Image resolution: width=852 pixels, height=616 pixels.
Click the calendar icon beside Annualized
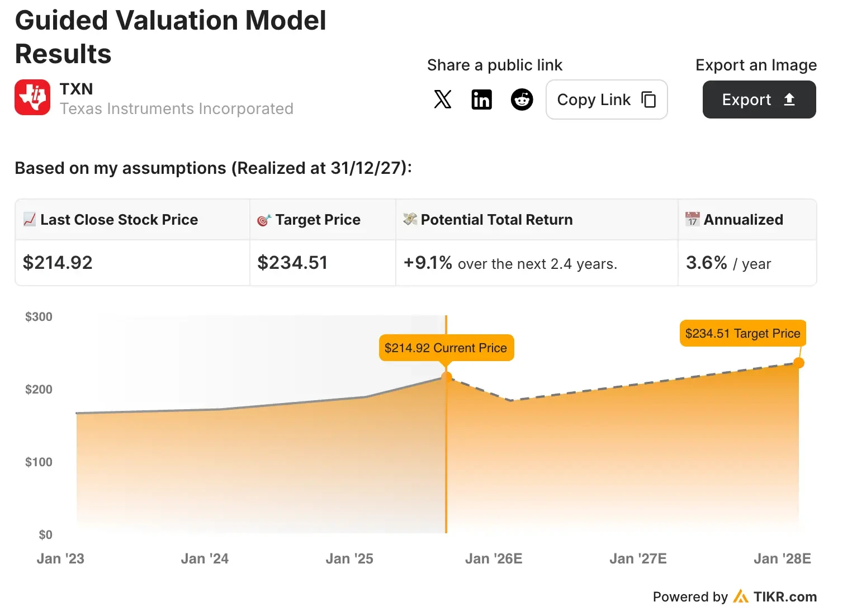click(x=692, y=219)
